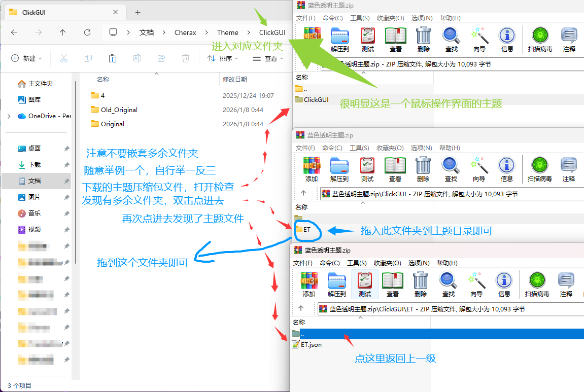This screenshot has height=392, width=584.
Task: Click the Cut icon in Explorer toolbar
Action: (x=63, y=58)
